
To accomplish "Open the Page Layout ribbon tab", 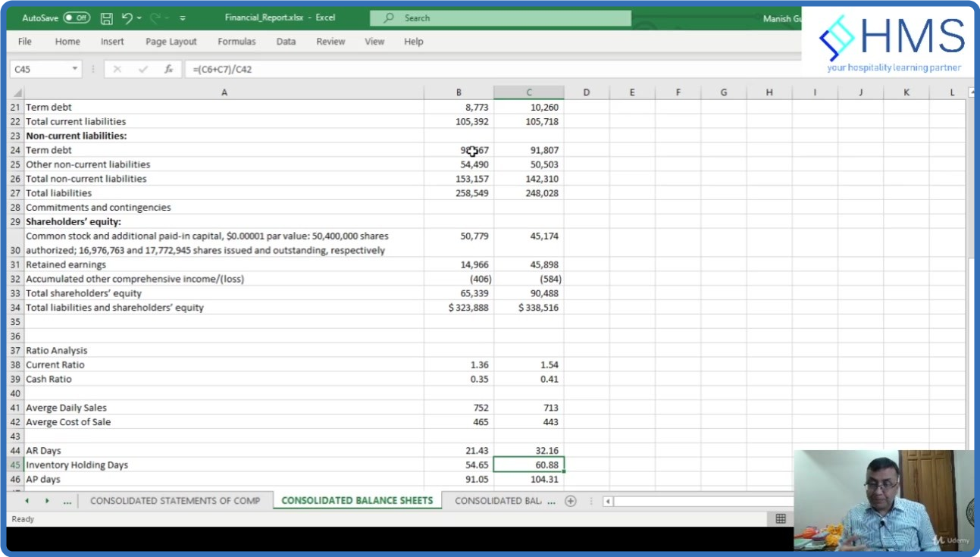I will click(171, 42).
